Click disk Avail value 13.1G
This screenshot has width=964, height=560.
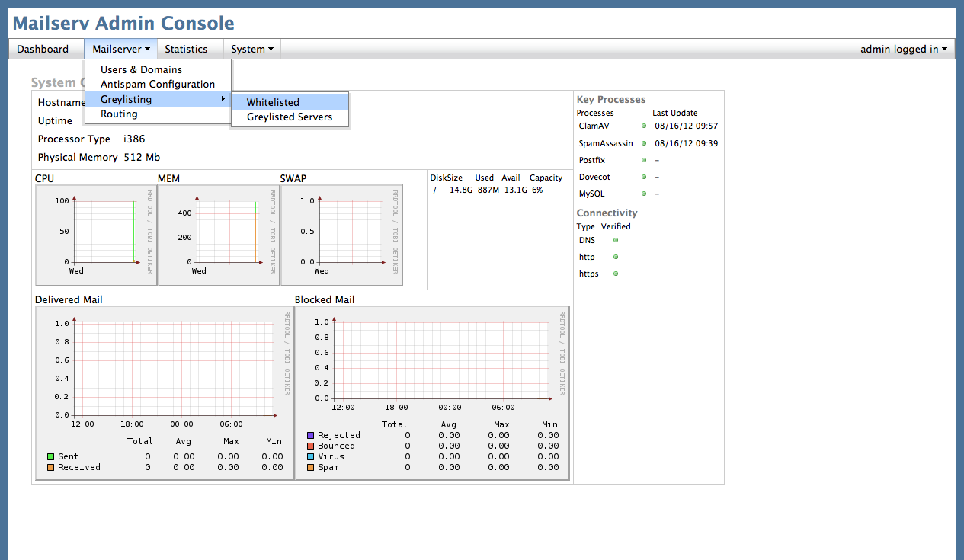pyautogui.click(x=515, y=190)
